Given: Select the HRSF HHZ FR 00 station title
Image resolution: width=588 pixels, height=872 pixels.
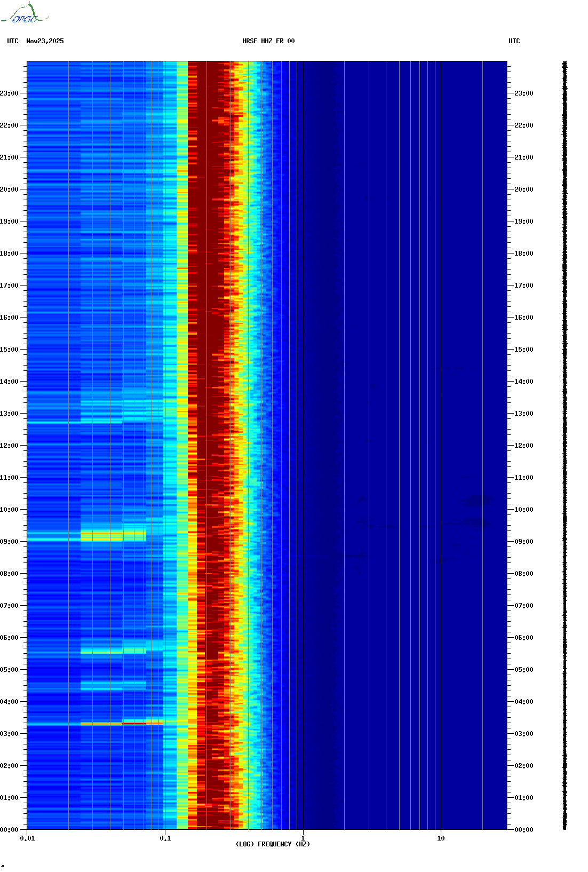Looking at the screenshot, I should pyautogui.click(x=268, y=41).
